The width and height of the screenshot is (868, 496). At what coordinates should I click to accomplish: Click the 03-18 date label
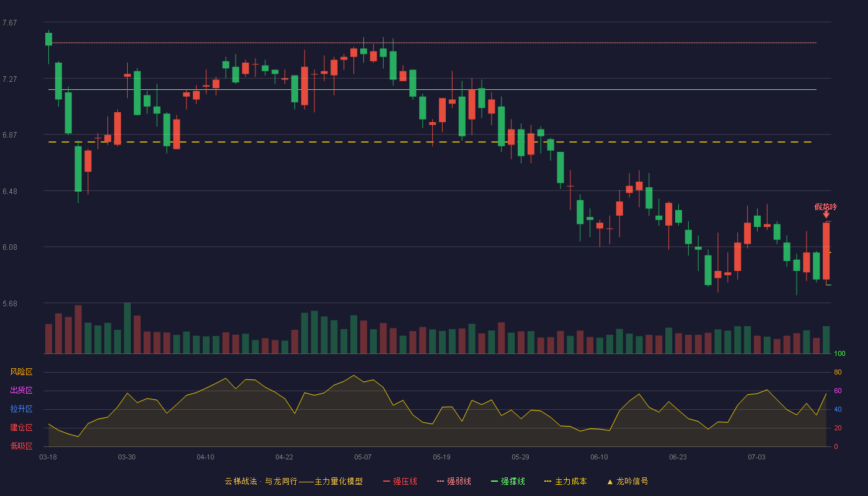(48, 457)
